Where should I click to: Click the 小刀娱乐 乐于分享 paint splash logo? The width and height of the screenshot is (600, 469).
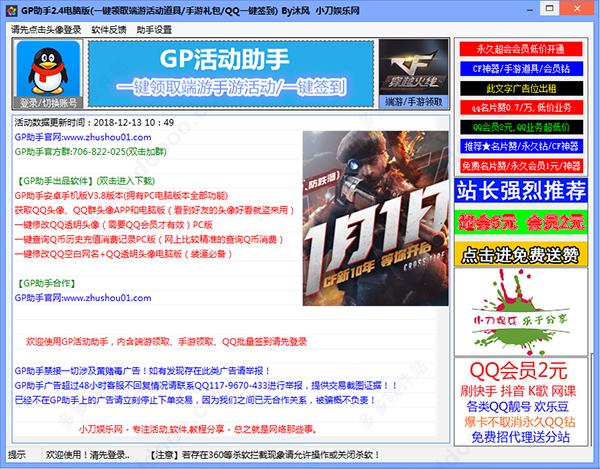[521, 312]
